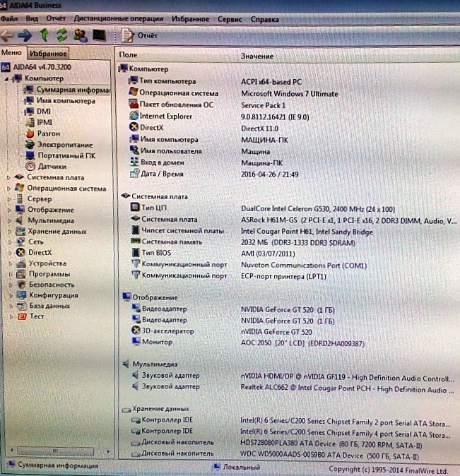Expand the Мультимедиа tree node
This screenshot has height=476, width=460.
pyautogui.click(x=9, y=220)
